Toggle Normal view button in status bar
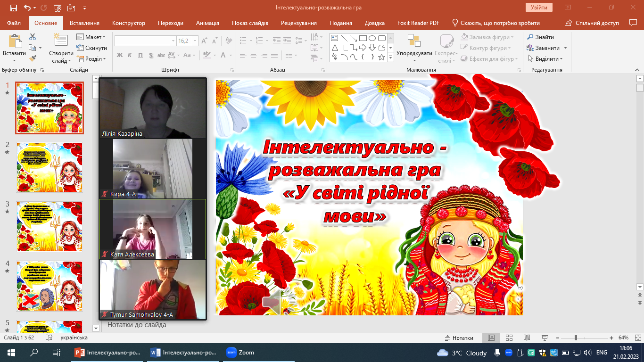 (x=491, y=338)
